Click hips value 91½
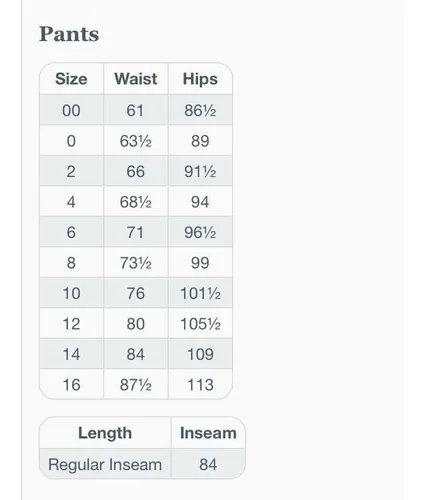This screenshot has height=500, width=426. (x=200, y=171)
